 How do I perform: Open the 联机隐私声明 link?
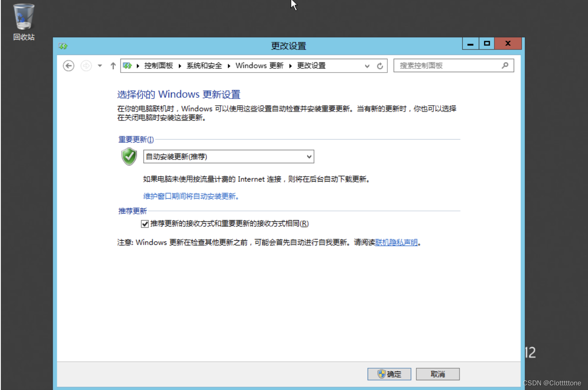(397, 242)
